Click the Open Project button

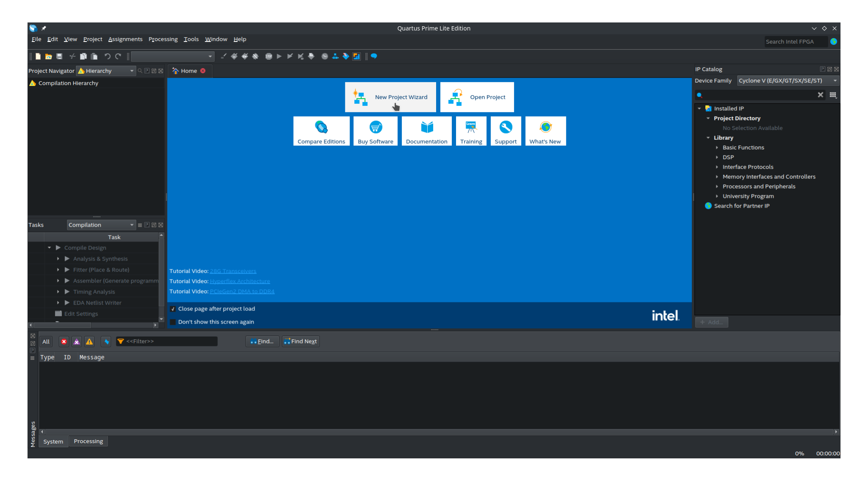(477, 97)
